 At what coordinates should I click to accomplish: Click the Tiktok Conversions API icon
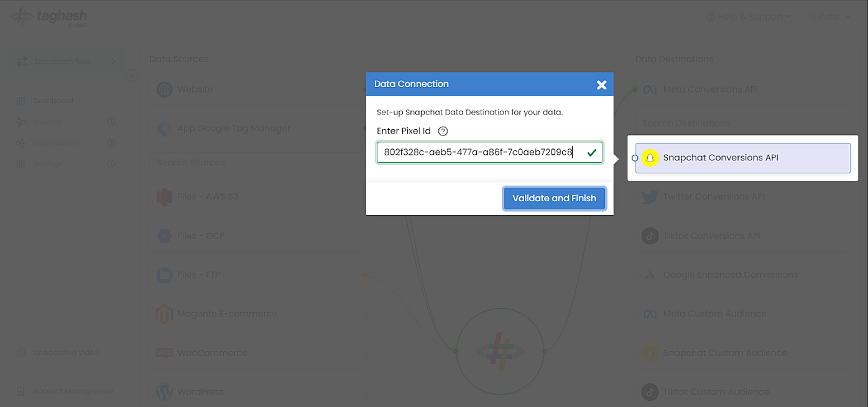point(650,236)
